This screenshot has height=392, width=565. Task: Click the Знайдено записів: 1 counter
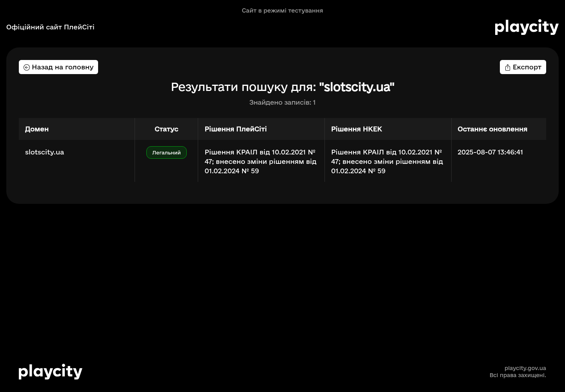pyautogui.click(x=282, y=102)
